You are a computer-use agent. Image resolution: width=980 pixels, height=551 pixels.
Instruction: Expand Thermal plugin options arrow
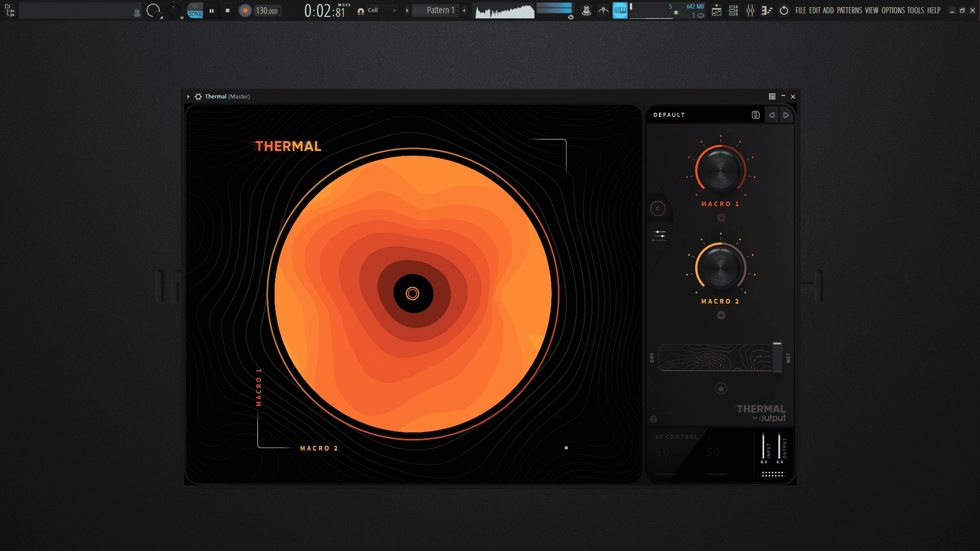188,96
